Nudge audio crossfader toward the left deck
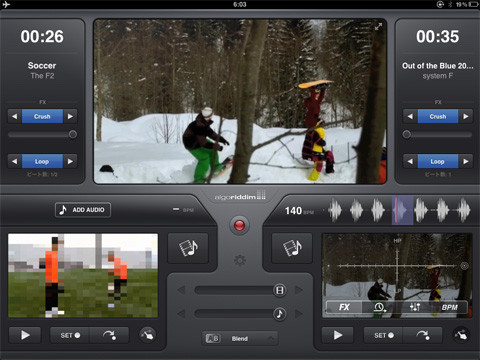This screenshot has width=480, height=360. click(x=181, y=314)
